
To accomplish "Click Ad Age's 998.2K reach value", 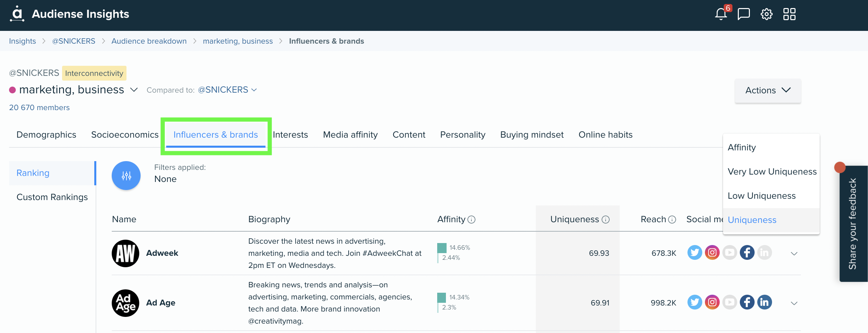I will 663,303.
